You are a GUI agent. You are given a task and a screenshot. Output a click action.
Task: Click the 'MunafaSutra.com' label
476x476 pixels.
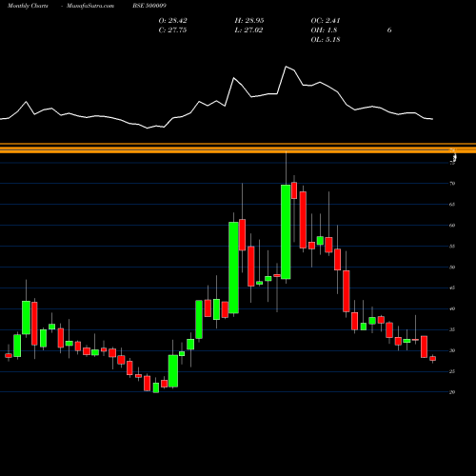coord(90,6)
